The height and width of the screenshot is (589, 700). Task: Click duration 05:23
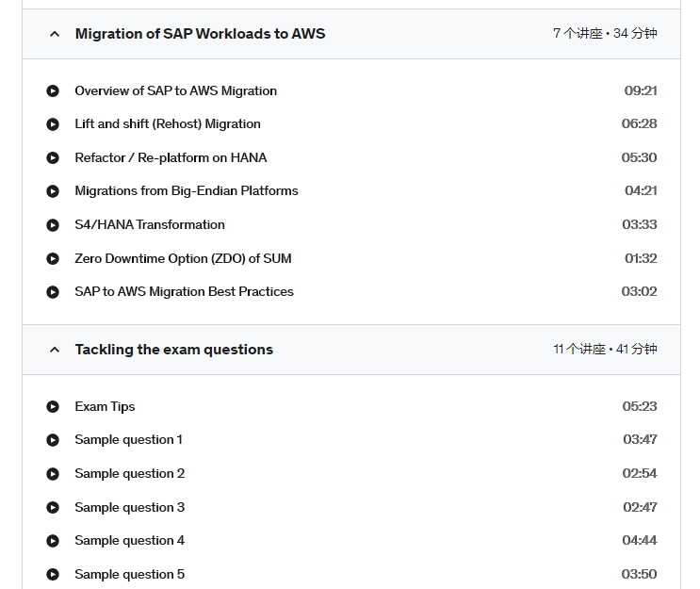(640, 406)
